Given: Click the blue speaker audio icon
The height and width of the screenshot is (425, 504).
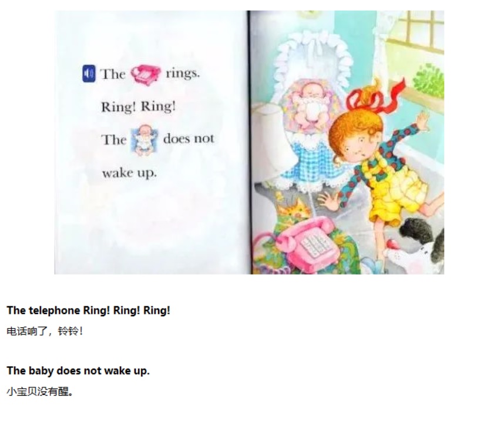Looking at the screenshot, I should tap(89, 73).
